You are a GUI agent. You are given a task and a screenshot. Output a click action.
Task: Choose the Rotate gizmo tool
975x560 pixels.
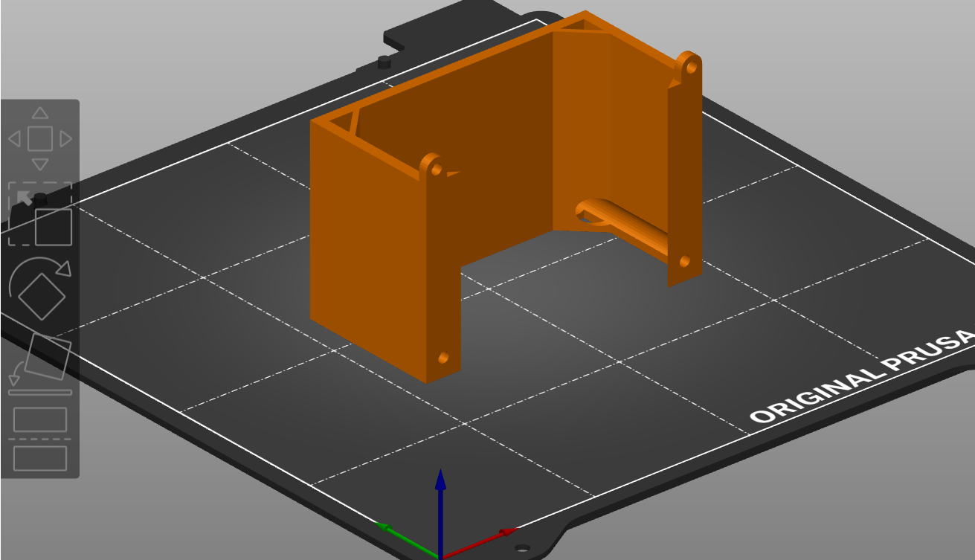(40, 289)
